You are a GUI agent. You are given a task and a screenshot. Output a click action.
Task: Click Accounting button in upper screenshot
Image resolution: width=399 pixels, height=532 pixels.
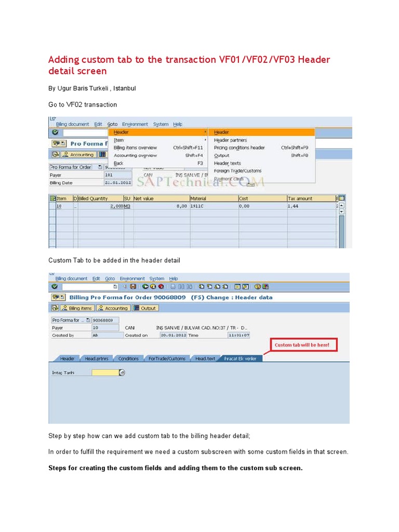(78, 154)
